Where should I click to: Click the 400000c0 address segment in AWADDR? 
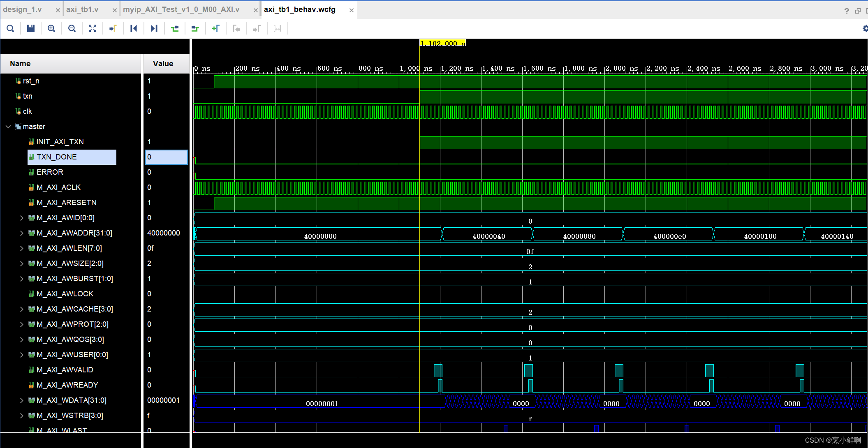(x=669, y=236)
